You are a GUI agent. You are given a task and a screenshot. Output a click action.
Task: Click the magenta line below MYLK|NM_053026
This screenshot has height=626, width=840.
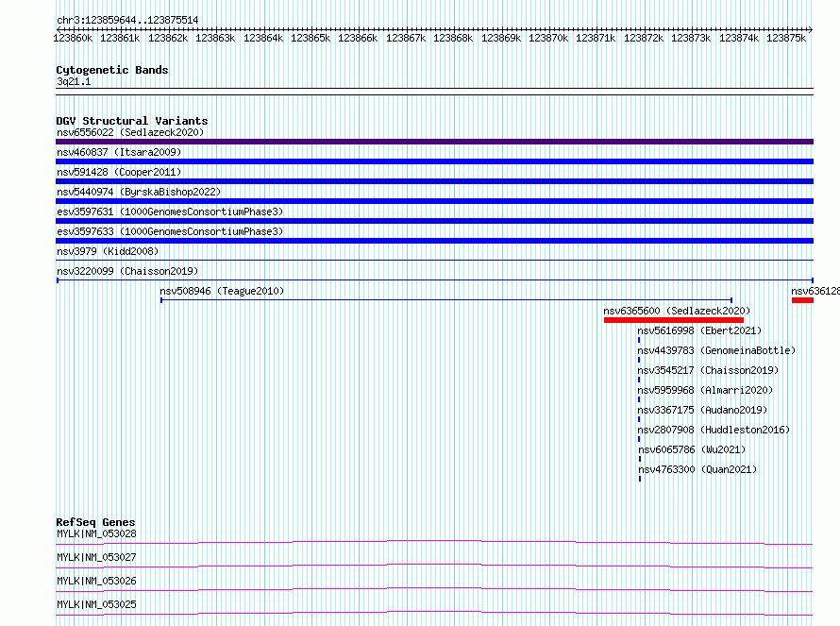pyautogui.click(x=434, y=589)
